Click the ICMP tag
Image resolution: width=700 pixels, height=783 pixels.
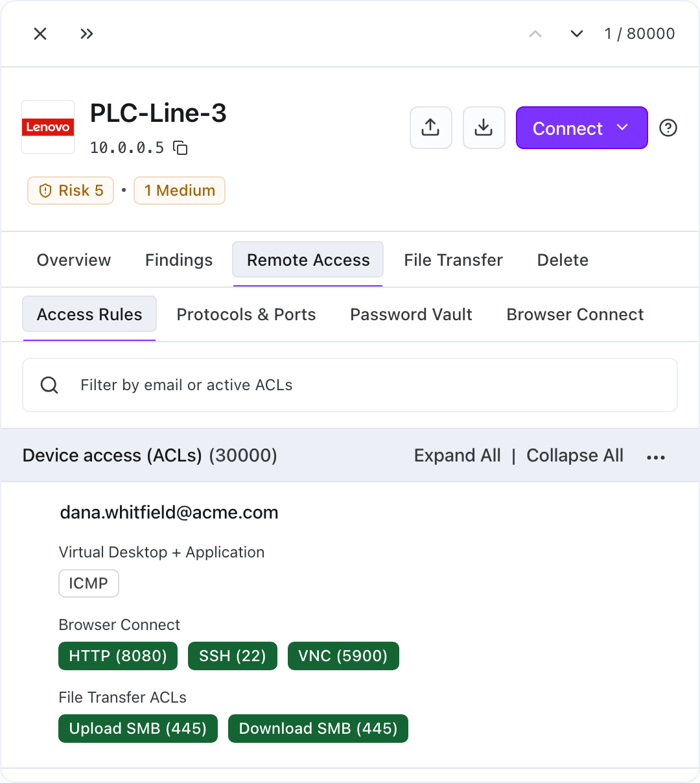click(89, 583)
